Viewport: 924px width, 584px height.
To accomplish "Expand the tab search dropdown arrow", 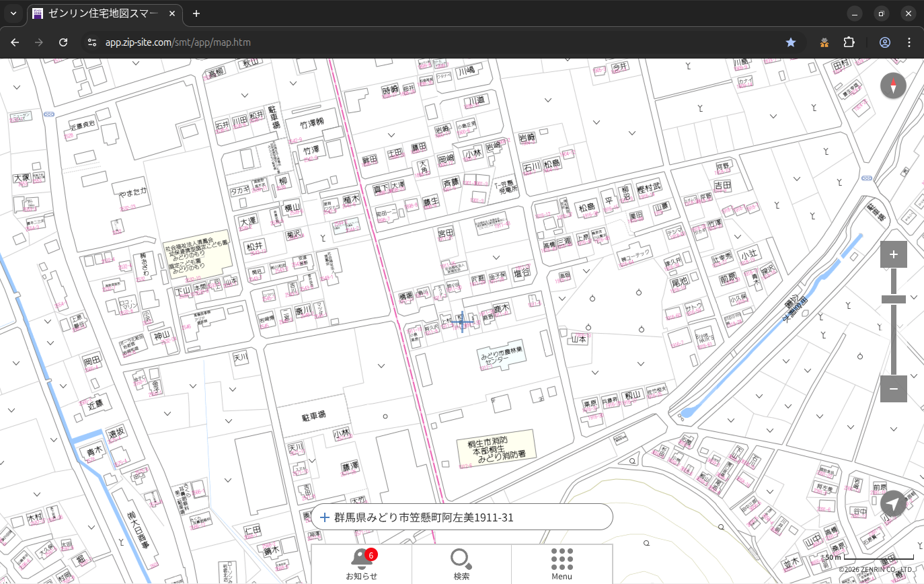I will [13, 13].
